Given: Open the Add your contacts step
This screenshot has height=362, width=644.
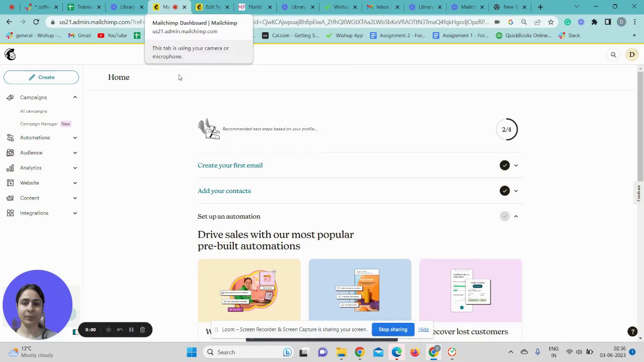Looking at the screenshot, I should pos(224,191).
